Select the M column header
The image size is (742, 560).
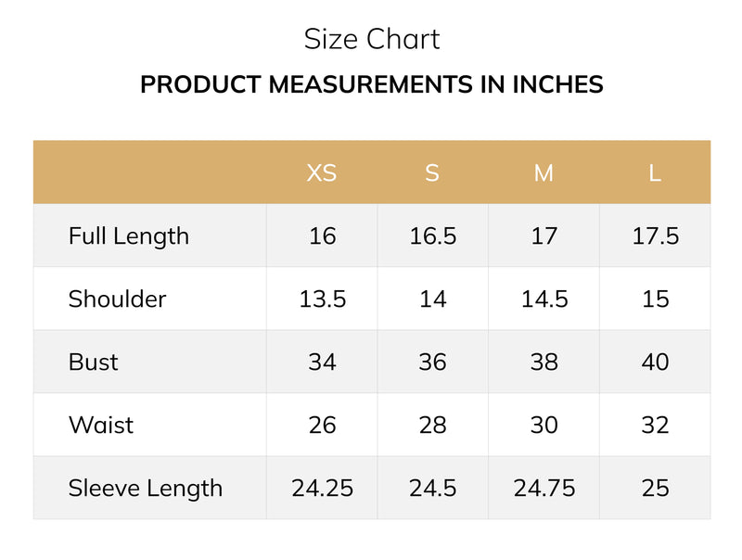click(544, 172)
